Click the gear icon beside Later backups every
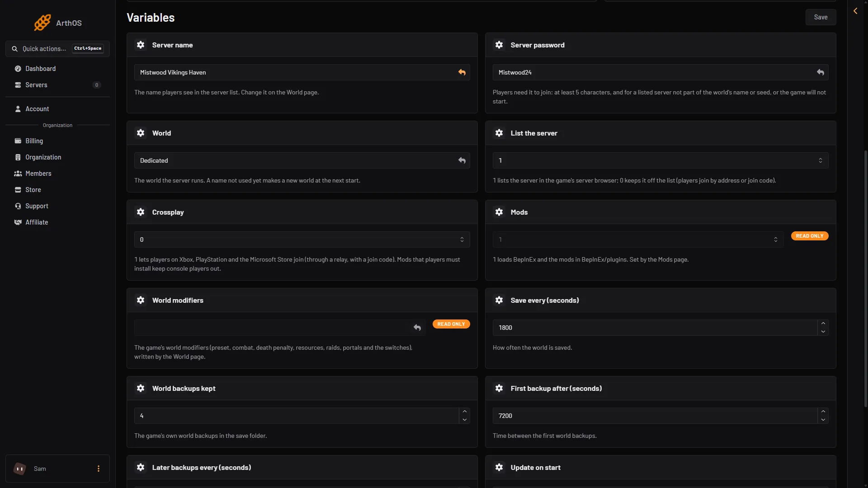This screenshot has height=488, width=868. pos(141,467)
